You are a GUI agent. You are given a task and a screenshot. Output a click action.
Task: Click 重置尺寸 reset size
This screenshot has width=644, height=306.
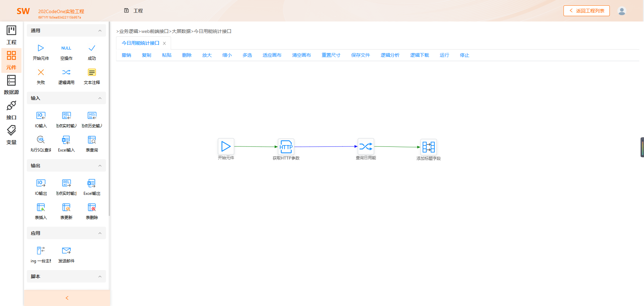coord(331,55)
